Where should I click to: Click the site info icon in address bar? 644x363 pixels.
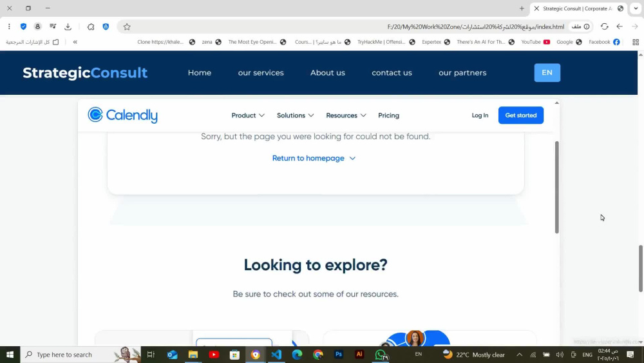point(587,26)
